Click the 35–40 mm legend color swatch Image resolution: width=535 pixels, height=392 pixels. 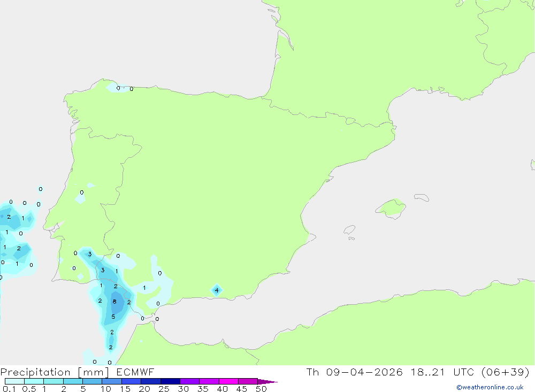coord(209,381)
